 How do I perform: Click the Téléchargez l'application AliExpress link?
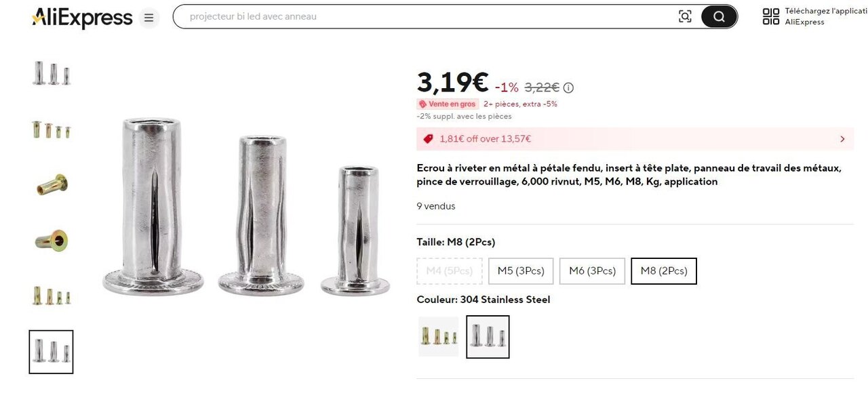point(825,17)
